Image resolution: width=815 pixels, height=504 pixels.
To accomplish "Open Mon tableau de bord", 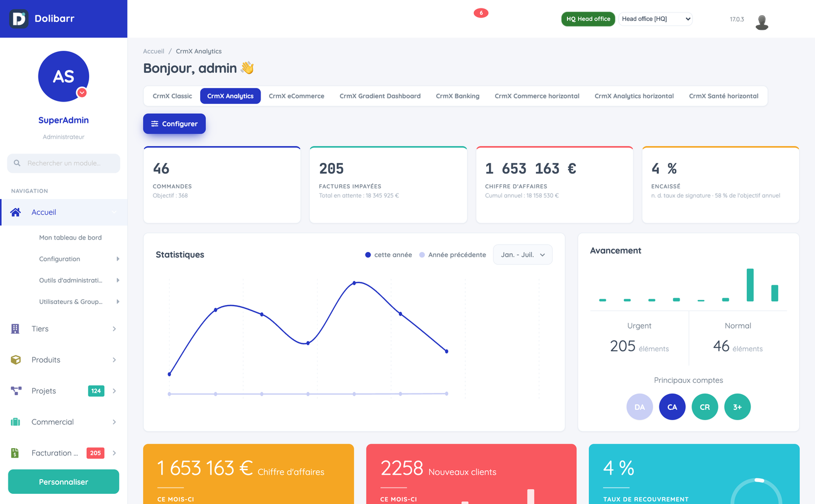I will pyautogui.click(x=71, y=237).
